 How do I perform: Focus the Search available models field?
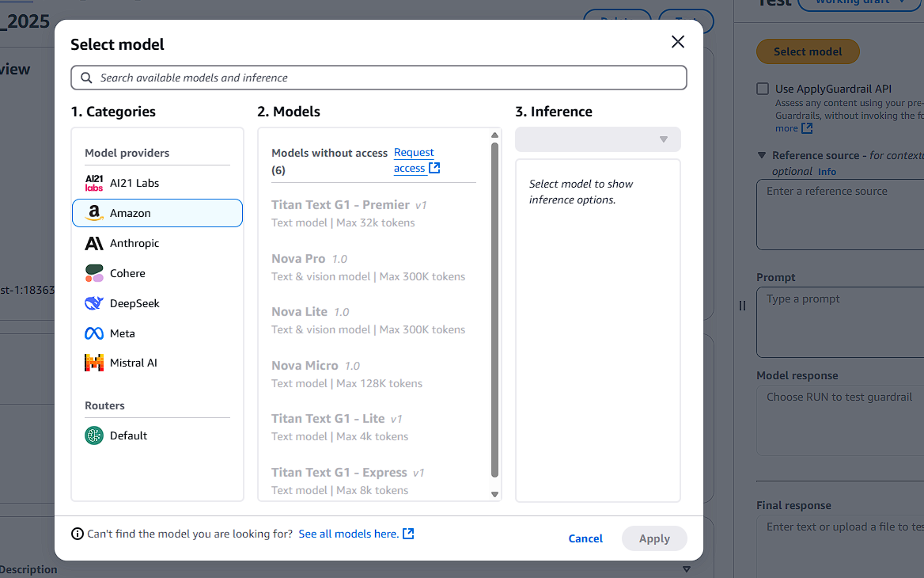click(x=379, y=78)
